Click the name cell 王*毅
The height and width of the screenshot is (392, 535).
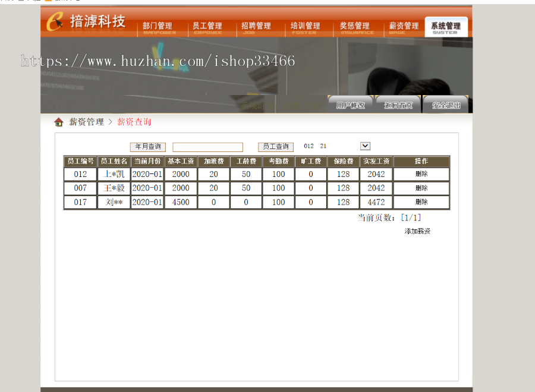114,188
